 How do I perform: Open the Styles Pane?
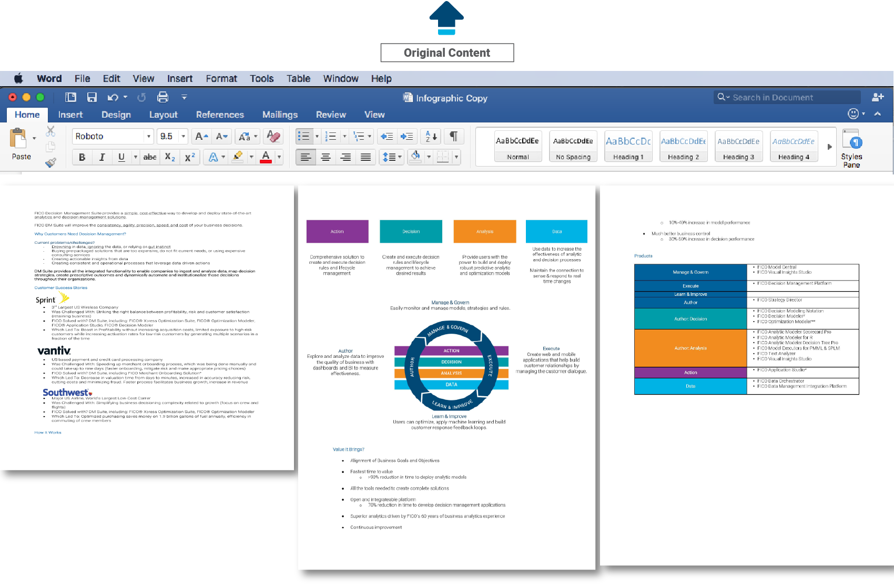(x=851, y=149)
